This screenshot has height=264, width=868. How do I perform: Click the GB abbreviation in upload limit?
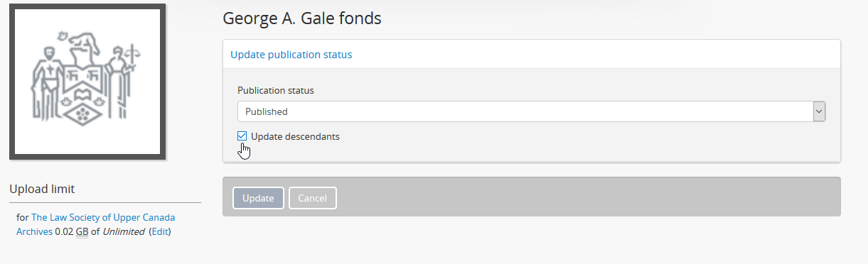point(82,231)
